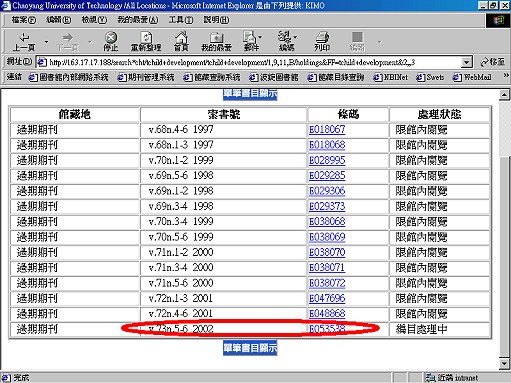Viewport: 511px width, 383px height.
Task: Open 圖書館內部網路系統 links bar shortcut
Action: (69, 77)
